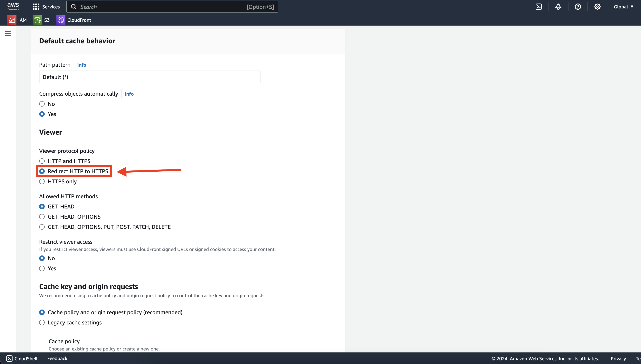
Task: Select GET HEAD OPTIONS HTTP method
Action: coord(42,216)
